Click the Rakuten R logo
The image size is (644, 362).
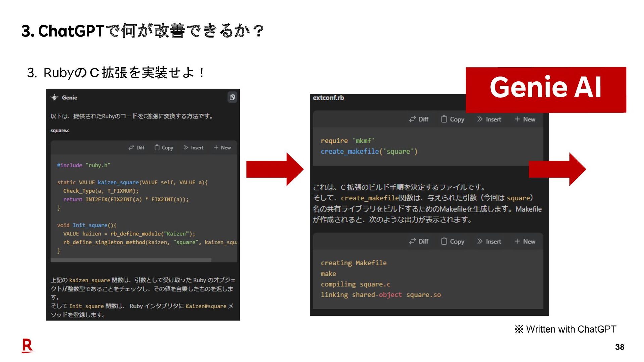[x=28, y=346]
